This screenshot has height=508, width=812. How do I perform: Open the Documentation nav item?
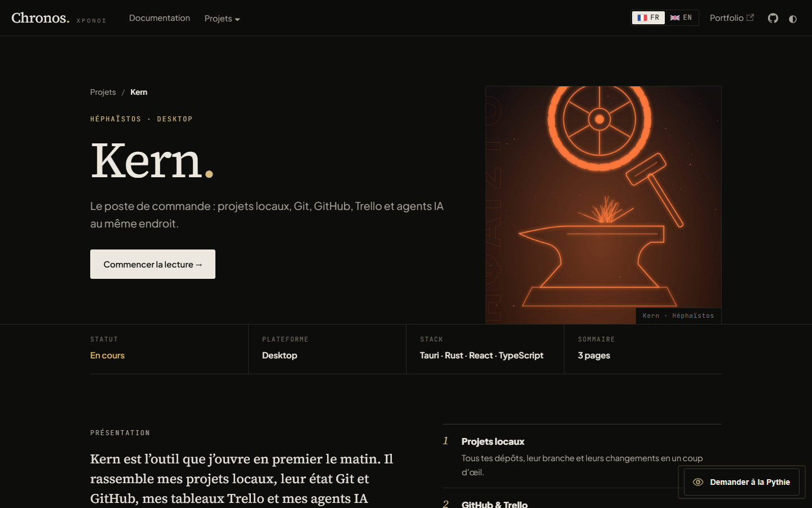click(160, 18)
